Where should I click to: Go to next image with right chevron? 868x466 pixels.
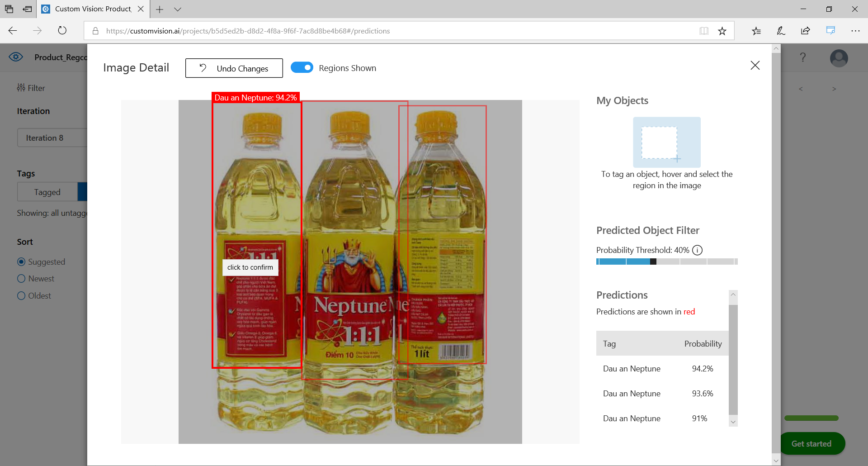(834, 89)
